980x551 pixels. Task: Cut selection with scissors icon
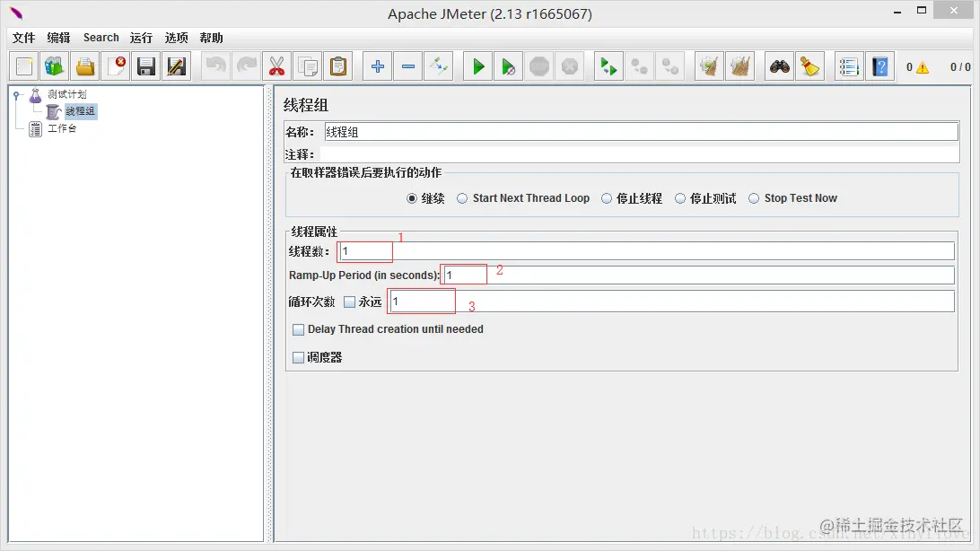(277, 66)
